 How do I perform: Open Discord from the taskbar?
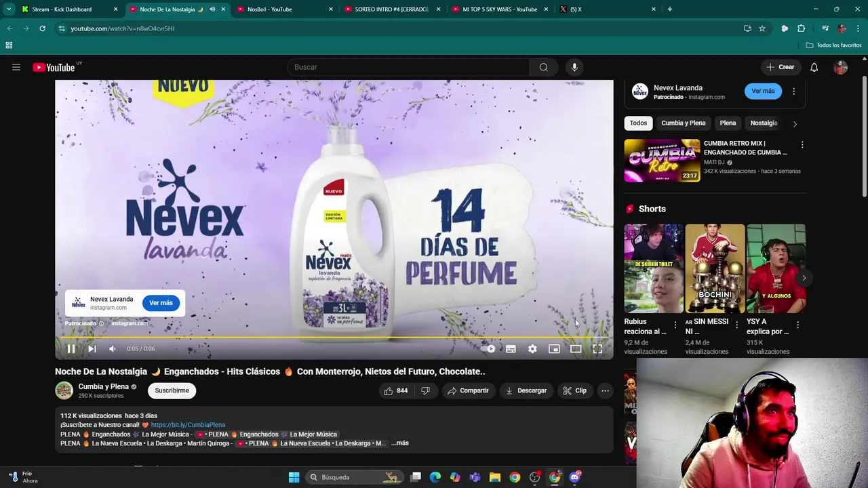pyautogui.click(x=576, y=477)
